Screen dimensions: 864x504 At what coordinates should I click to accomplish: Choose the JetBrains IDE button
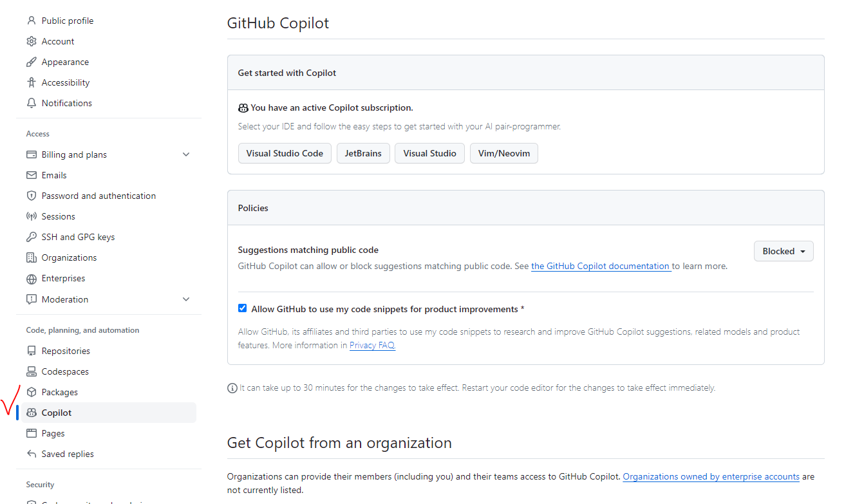(363, 153)
